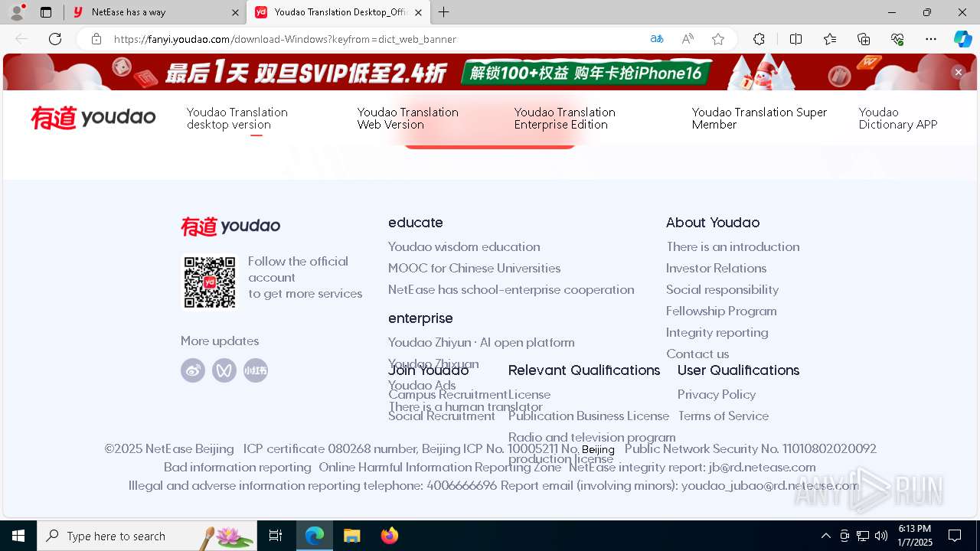Open File Explorer from taskbar
This screenshot has width=980, height=551.
click(x=351, y=536)
